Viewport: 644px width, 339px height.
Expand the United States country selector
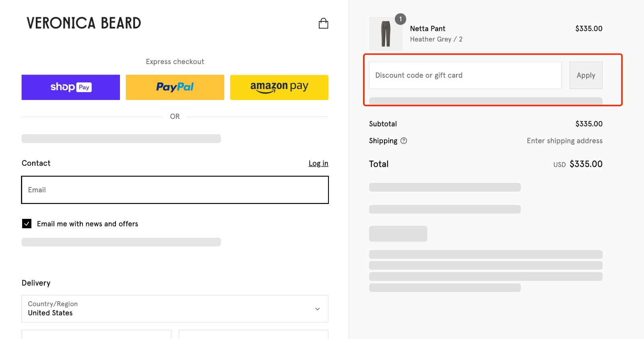point(175,309)
